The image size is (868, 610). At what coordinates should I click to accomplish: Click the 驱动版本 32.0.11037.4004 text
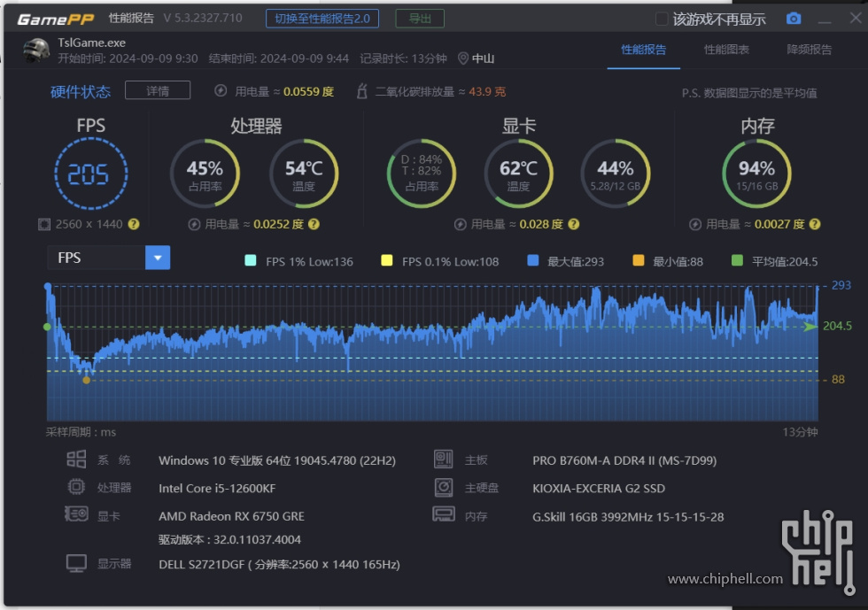click(229, 540)
